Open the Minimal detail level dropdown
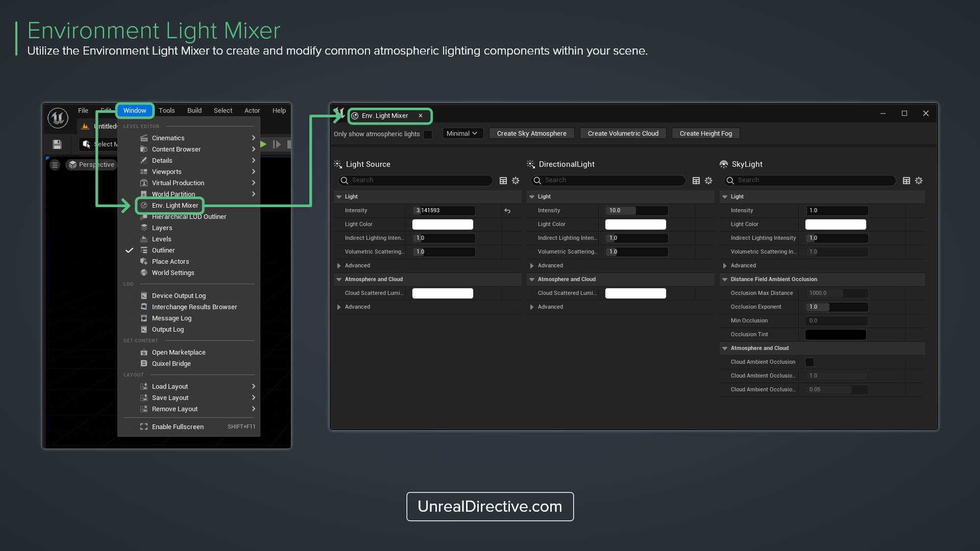The width and height of the screenshot is (980, 551). pos(462,134)
